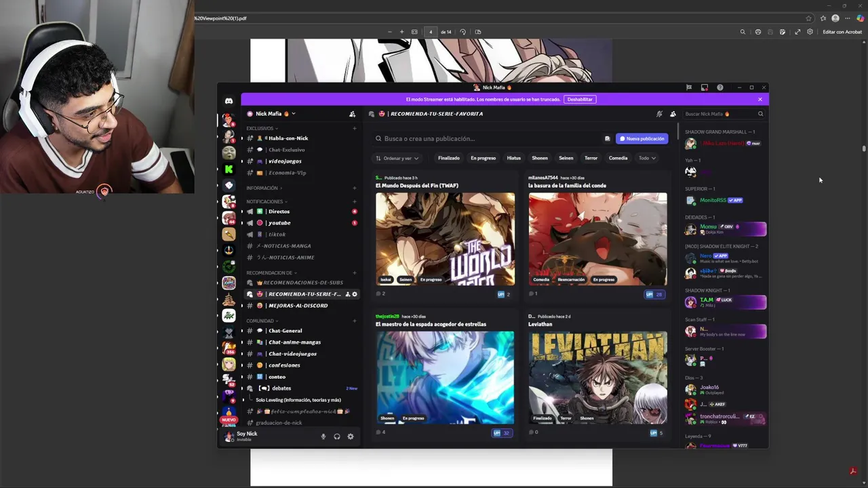The image size is (868, 488).
Task: Search the PDF with toolbar magnifier
Action: [743, 32]
